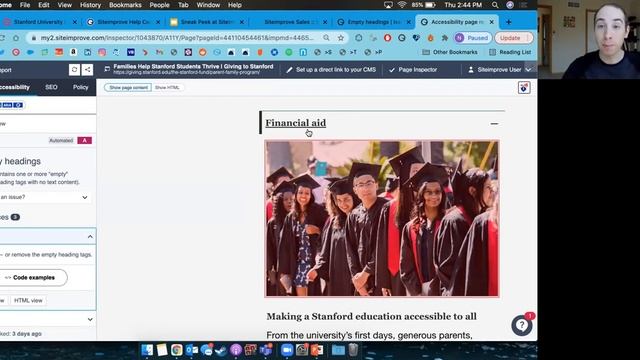
Task: Open the Wi-Fi status menu
Action: coord(402,5)
